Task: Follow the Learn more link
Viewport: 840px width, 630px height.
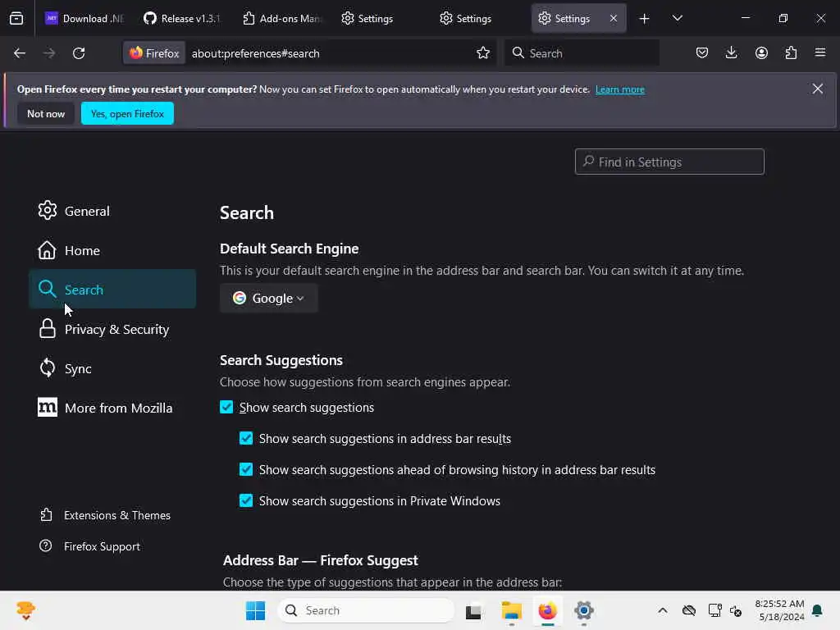Action: pyautogui.click(x=620, y=89)
